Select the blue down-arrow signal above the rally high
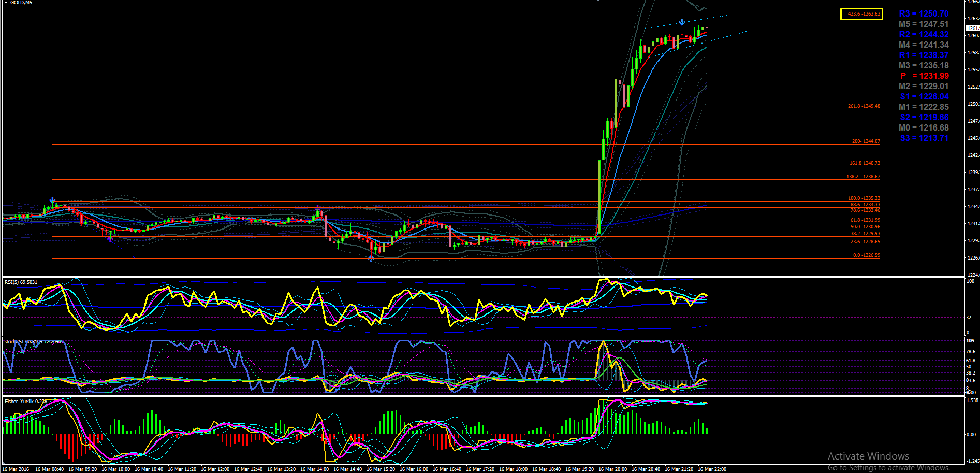980x473 pixels. [x=682, y=22]
